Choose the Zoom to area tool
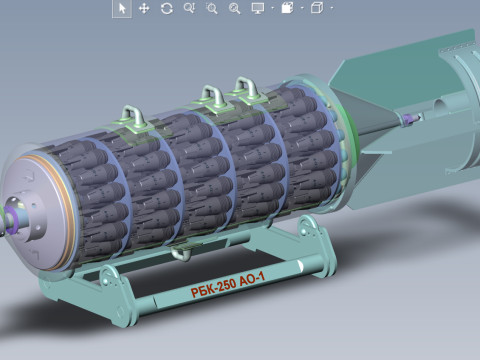 point(212,8)
